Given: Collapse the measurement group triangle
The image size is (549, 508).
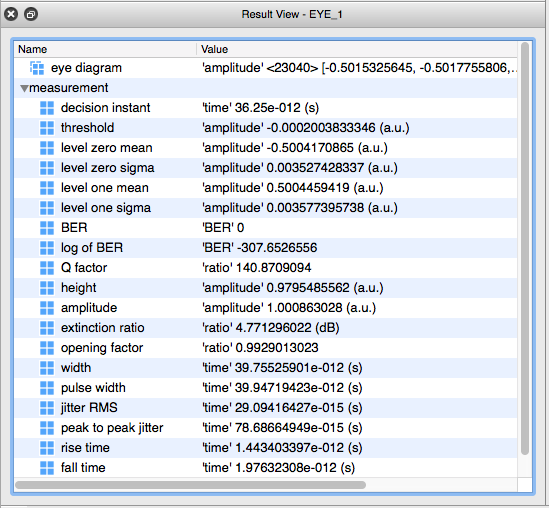Looking at the screenshot, I should pos(24,88).
